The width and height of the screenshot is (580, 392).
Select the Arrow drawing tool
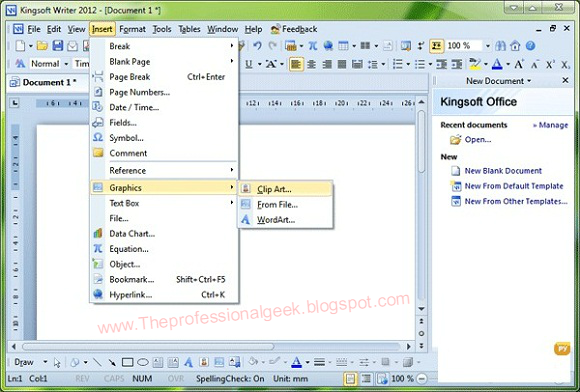pos(112,362)
